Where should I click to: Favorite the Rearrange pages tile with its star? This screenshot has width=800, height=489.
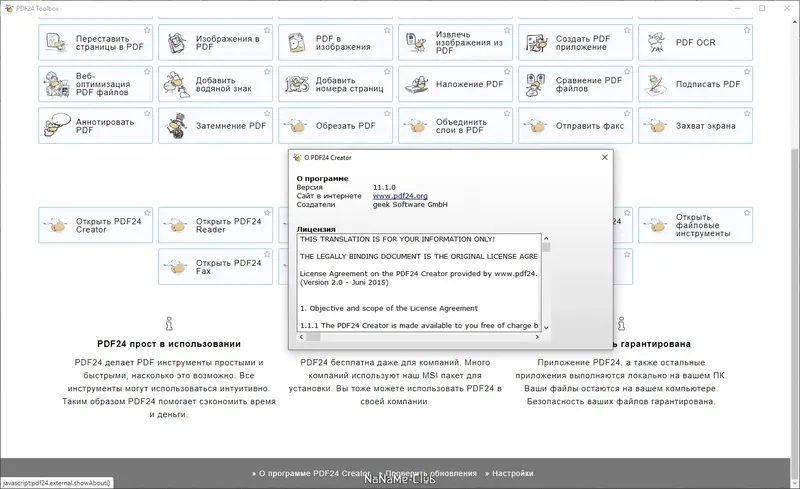(x=147, y=30)
